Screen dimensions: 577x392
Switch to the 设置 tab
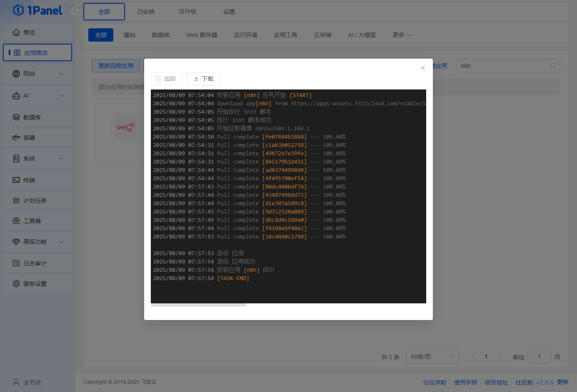click(229, 12)
